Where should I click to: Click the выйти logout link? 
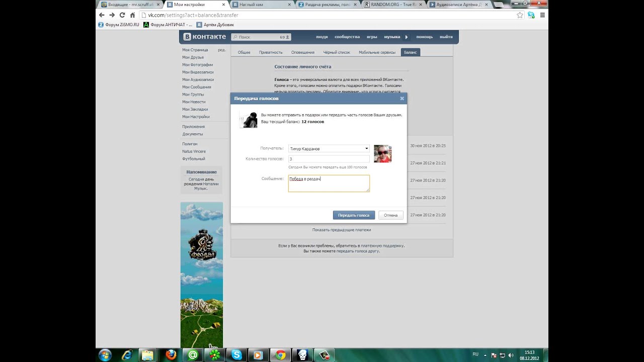pos(446,37)
